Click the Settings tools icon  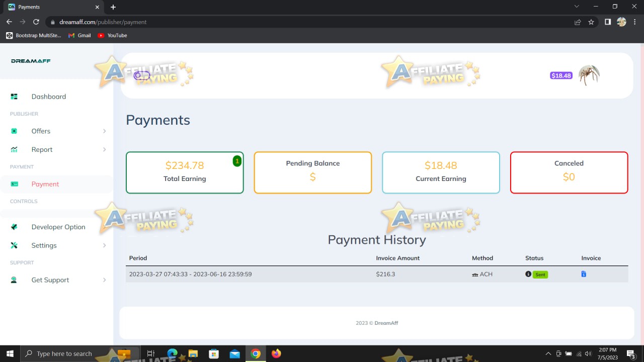tap(15, 245)
